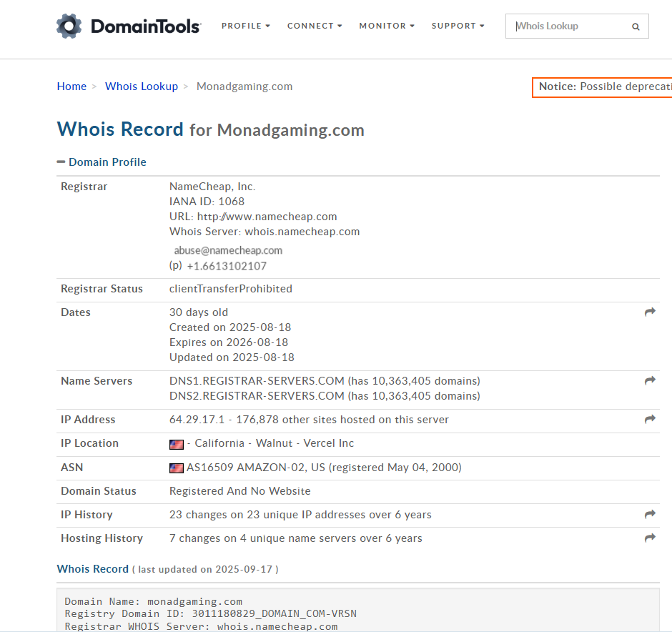Click the DomainTools wordmark
The image size is (672, 632).
146,26
